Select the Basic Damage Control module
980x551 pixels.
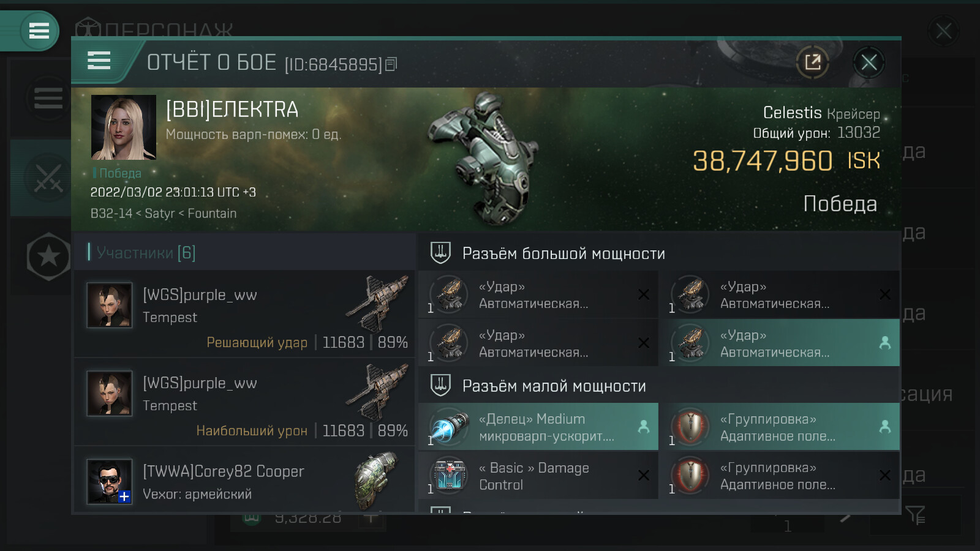point(538,476)
